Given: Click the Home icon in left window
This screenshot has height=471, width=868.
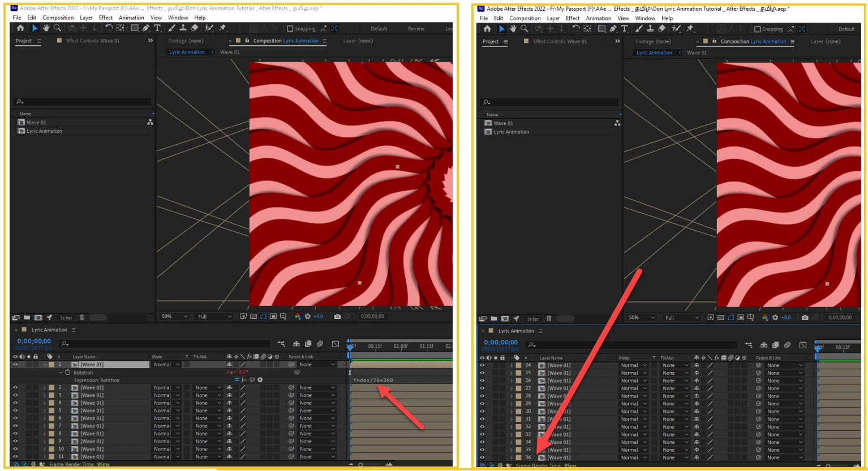Looking at the screenshot, I should [20, 28].
